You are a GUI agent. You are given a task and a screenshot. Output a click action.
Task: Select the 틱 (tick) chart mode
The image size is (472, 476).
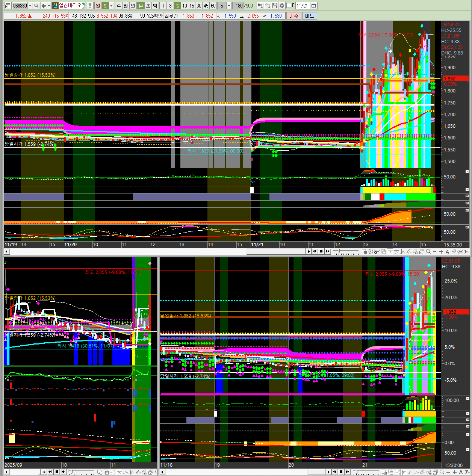point(155,6)
